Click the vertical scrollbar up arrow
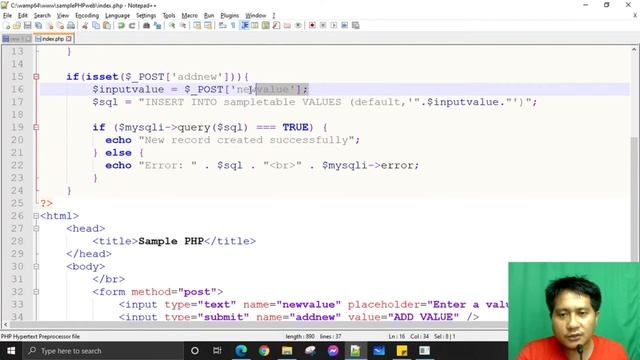Viewport: 640px width, 360px height. [x=634, y=49]
